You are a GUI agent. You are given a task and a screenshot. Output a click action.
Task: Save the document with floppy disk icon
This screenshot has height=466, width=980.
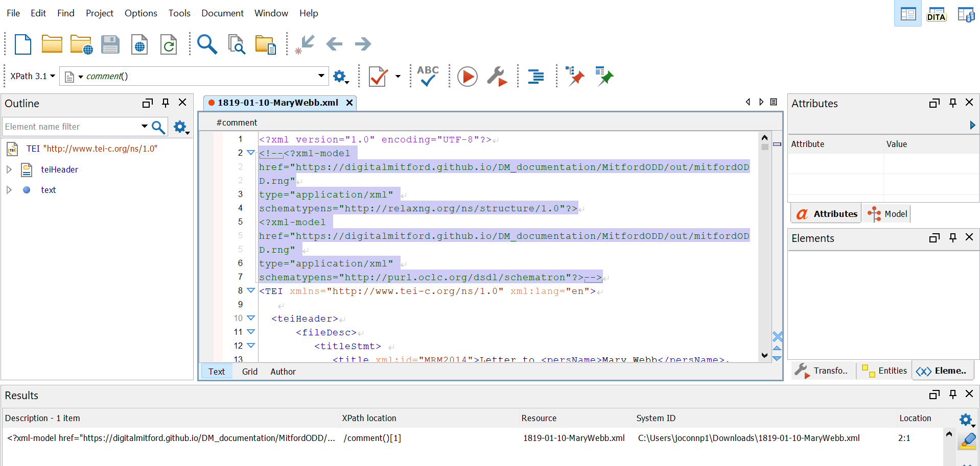pyautogui.click(x=110, y=44)
